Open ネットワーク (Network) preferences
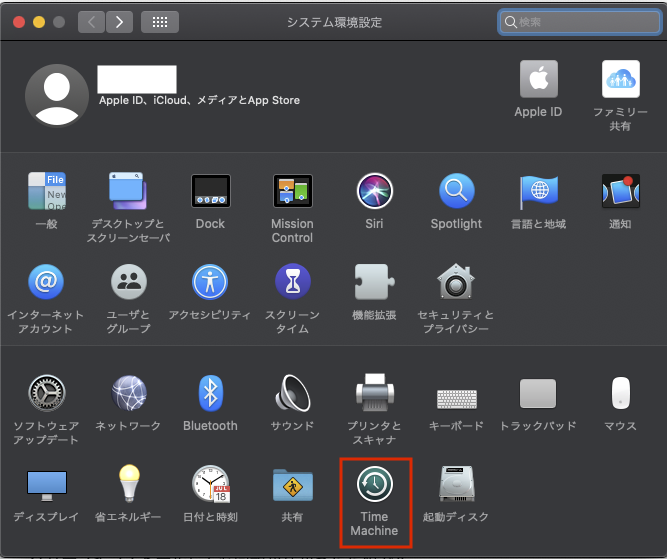 coord(129,393)
